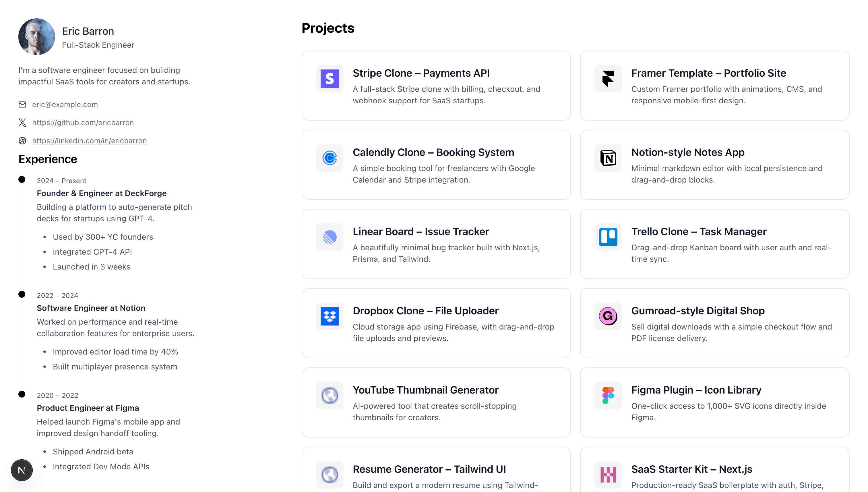Click the eric@example.com email link

65,104
